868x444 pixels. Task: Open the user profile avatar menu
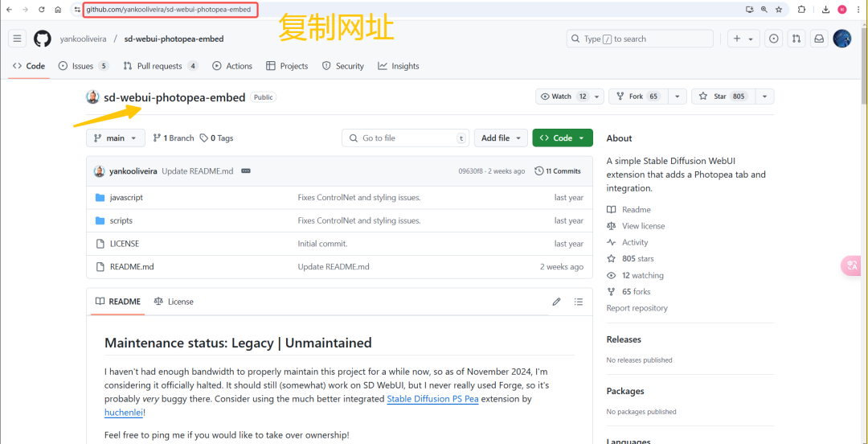842,39
